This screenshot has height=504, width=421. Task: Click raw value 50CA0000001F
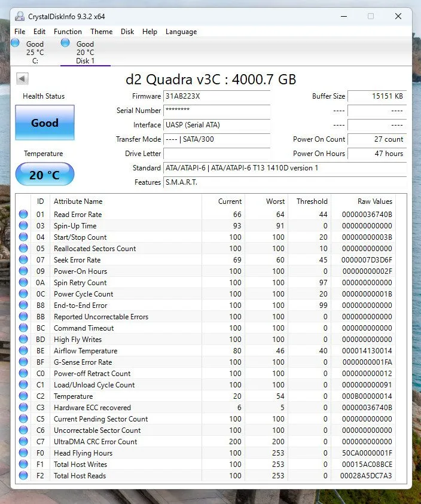(x=367, y=453)
